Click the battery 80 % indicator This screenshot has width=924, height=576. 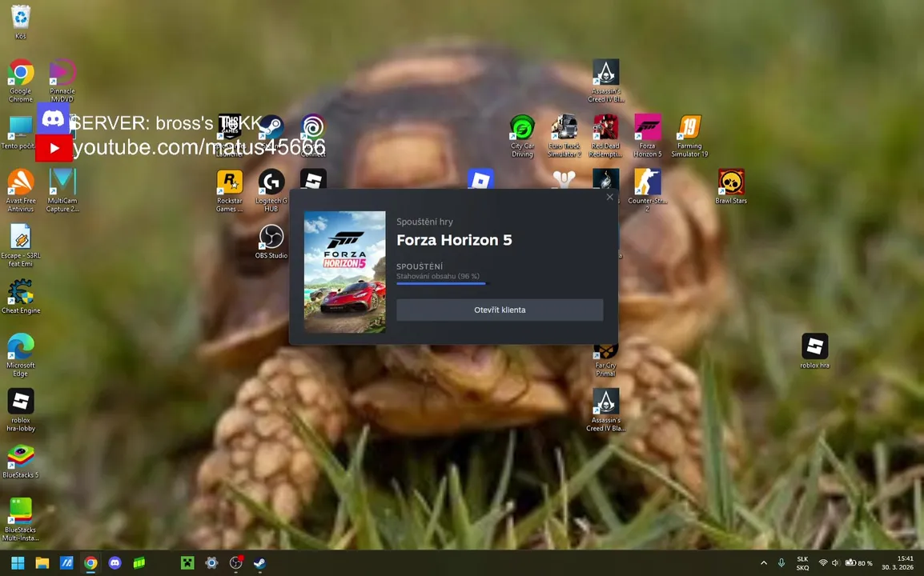(859, 563)
